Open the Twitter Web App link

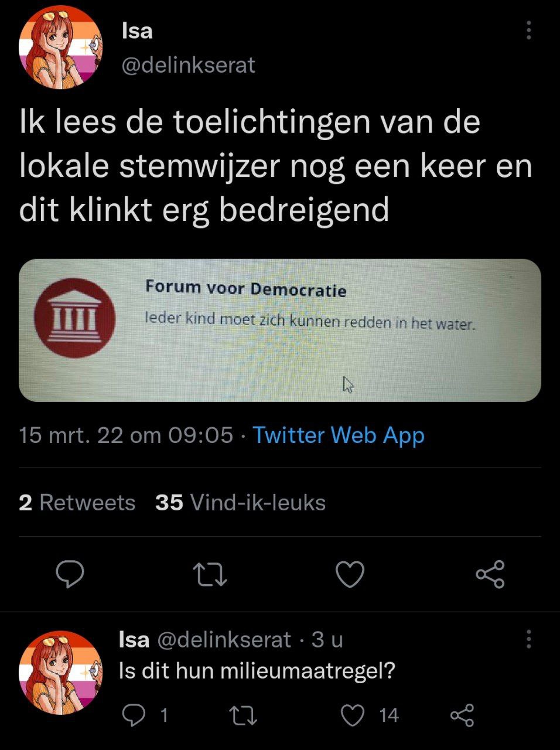pos(338,435)
